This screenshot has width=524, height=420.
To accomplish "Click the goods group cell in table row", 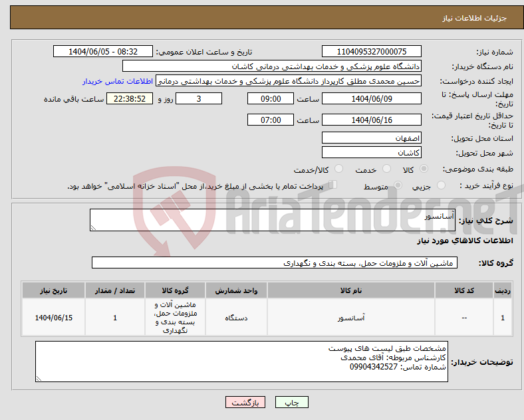I will point(175,318).
